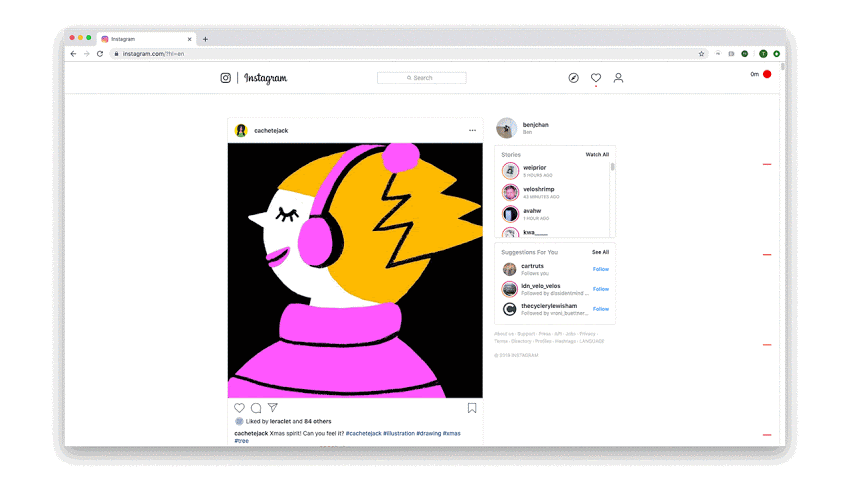
Task: Open the Privacy footer link
Action: 587,334
